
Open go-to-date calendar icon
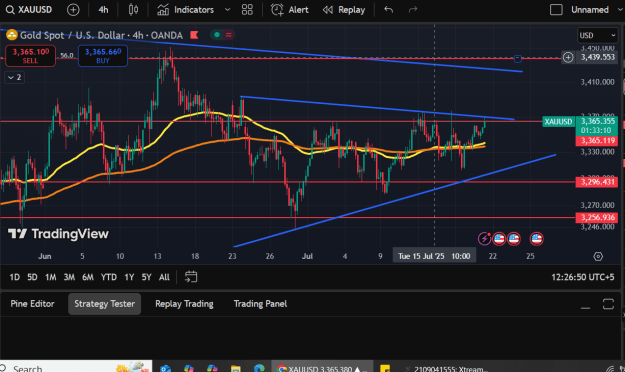point(191,277)
